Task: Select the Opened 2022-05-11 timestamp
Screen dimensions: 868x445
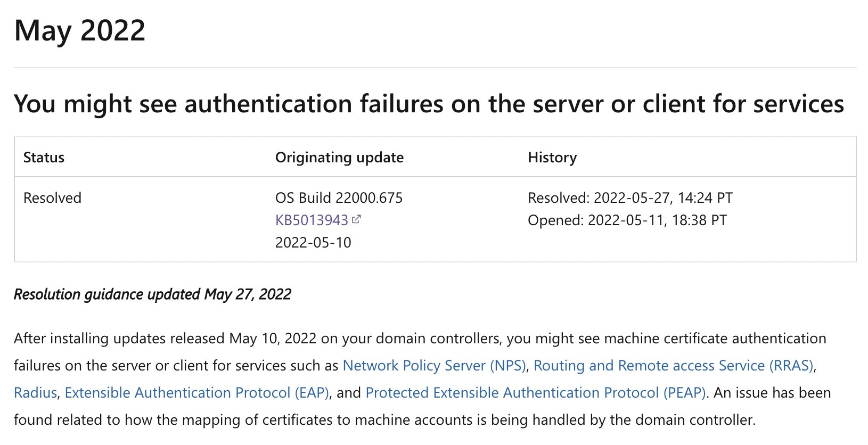Action: [x=627, y=220]
